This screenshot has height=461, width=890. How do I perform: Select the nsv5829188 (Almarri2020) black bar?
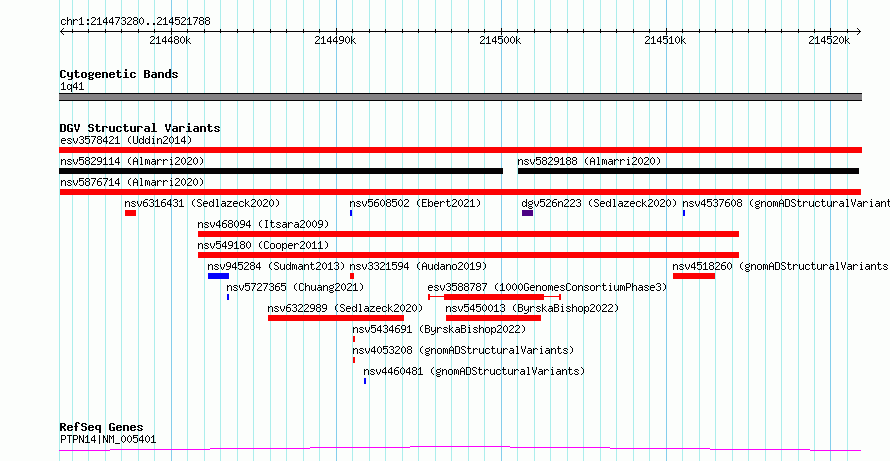coord(688,171)
